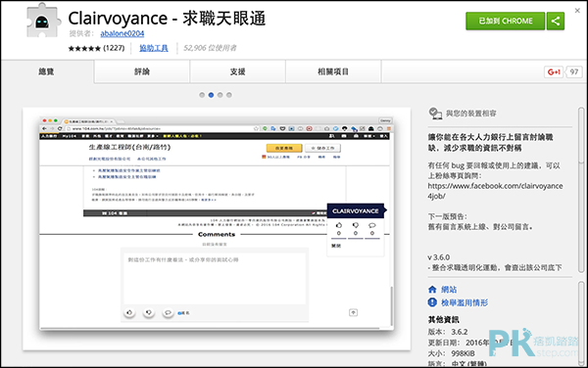Click the Comments heading in preview
The image size is (588, 368).
217,234
